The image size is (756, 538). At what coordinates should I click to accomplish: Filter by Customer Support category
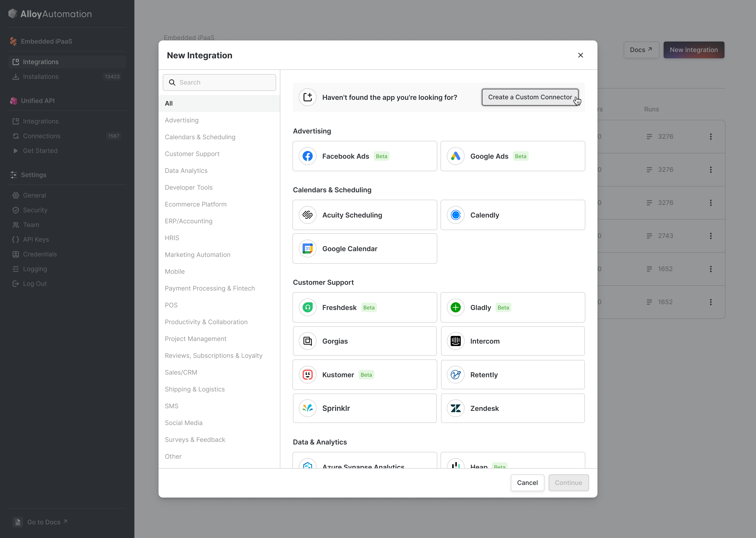pyautogui.click(x=219, y=154)
